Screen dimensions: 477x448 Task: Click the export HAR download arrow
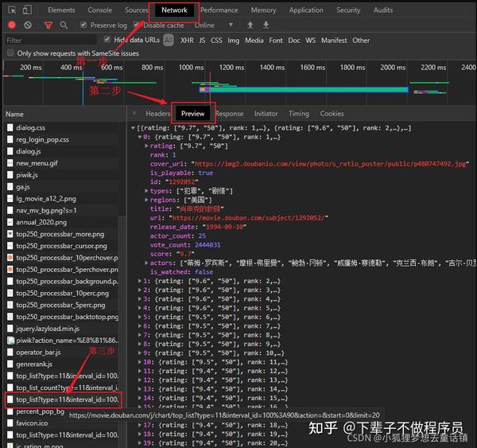[266, 25]
